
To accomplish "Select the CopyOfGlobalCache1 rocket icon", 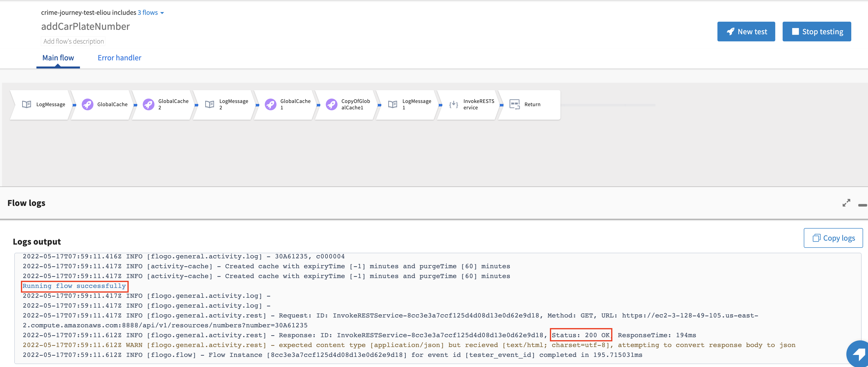I will click(x=332, y=104).
